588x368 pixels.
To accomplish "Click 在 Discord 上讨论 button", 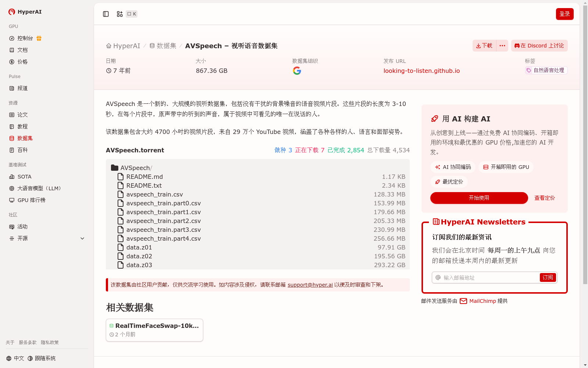I will pyautogui.click(x=539, y=46).
